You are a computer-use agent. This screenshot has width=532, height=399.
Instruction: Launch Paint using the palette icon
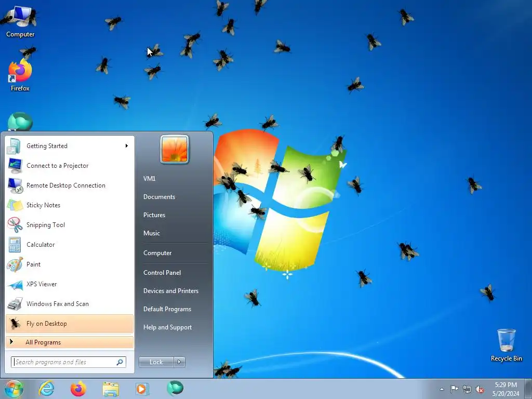[15, 264]
